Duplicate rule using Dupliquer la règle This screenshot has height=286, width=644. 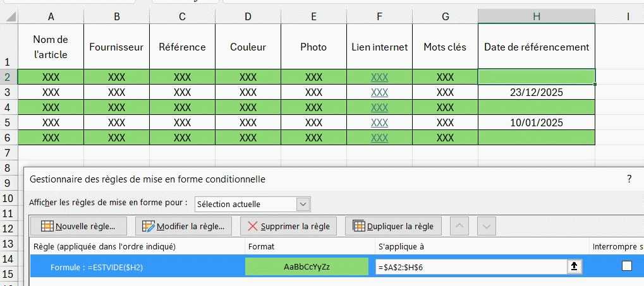[x=393, y=226]
